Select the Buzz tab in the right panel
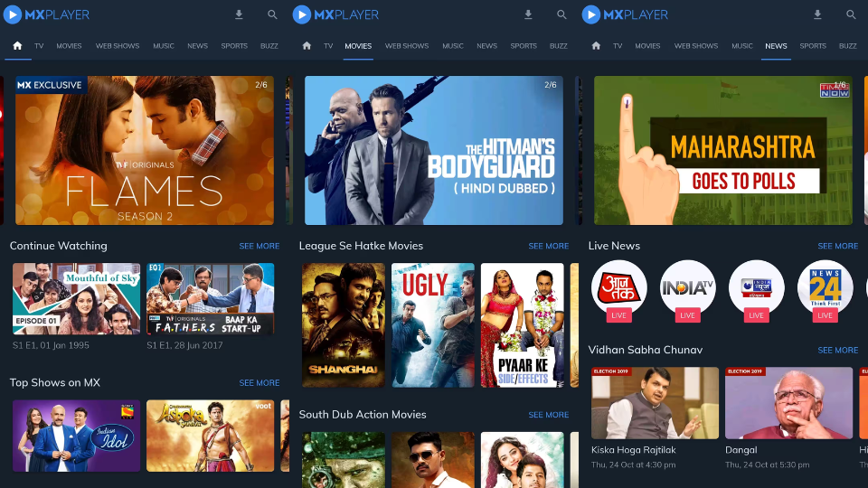 point(848,46)
